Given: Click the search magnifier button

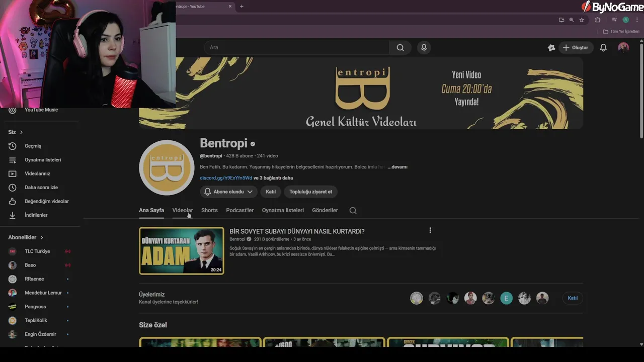Looking at the screenshot, I should tap(400, 47).
